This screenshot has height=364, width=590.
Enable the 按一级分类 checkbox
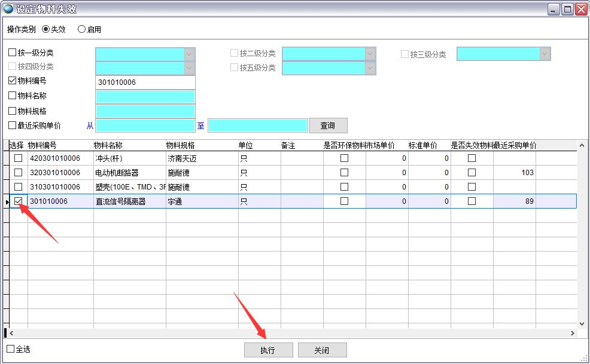[13, 53]
